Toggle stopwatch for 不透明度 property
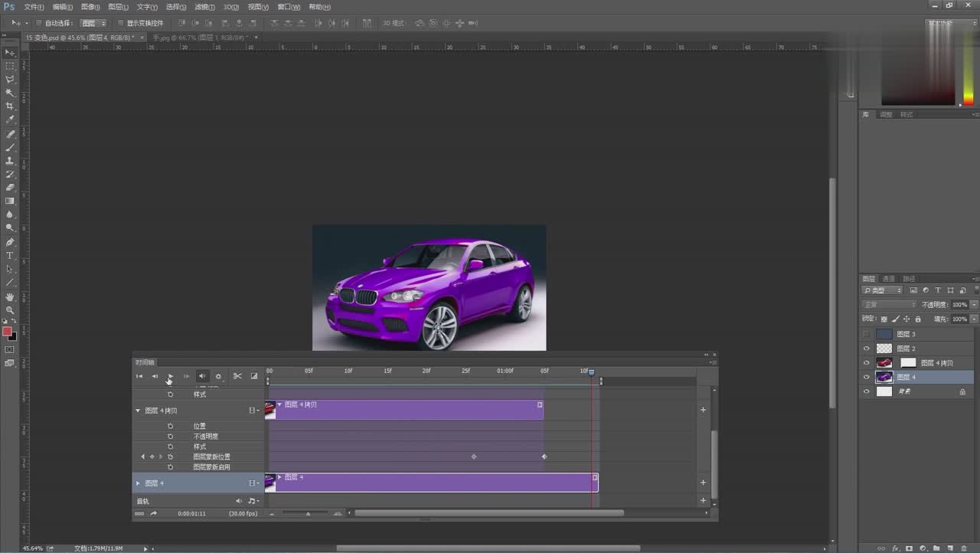This screenshot has width=980, height=553. 170,436
